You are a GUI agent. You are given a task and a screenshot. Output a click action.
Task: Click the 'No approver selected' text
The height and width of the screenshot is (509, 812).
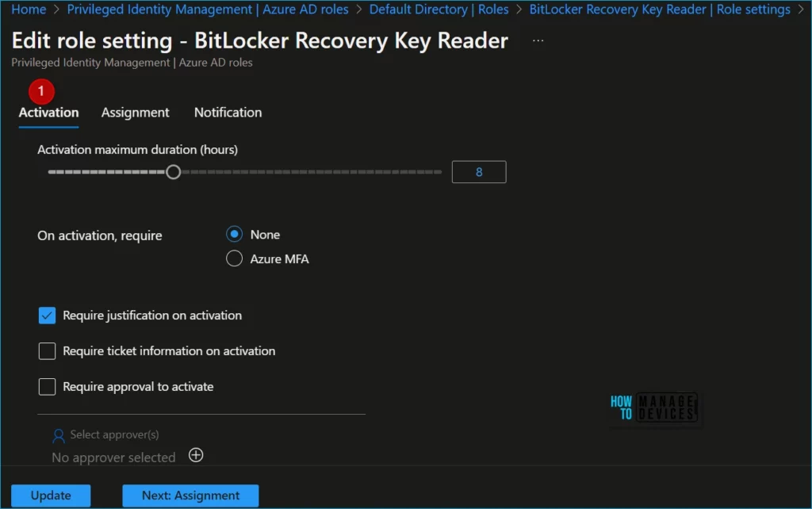coord(113,457)
